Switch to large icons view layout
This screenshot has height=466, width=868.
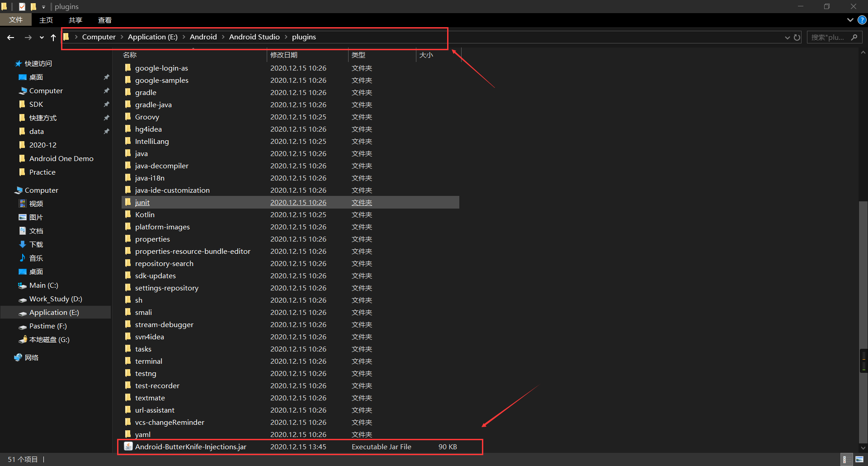[859, 459]
